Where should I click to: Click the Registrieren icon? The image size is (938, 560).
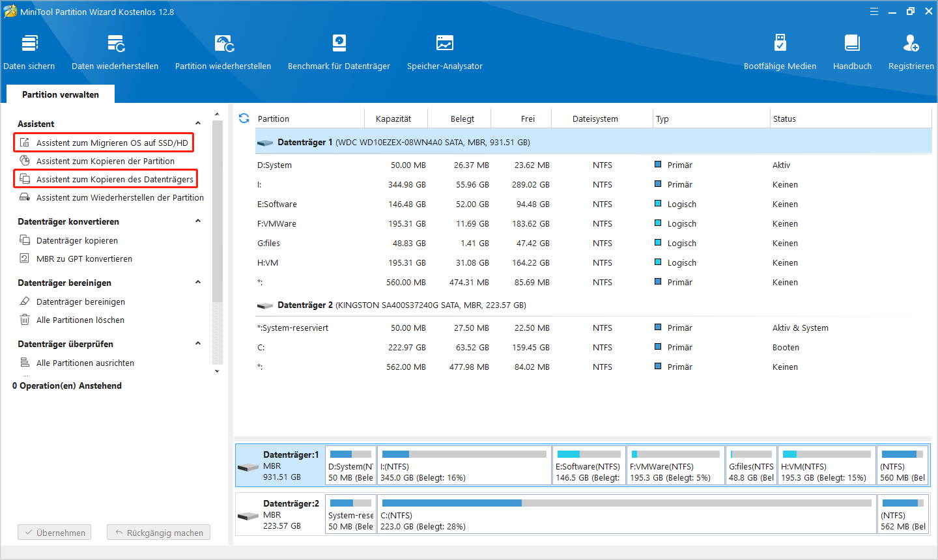pyautogui.click(x=911, y=44)
